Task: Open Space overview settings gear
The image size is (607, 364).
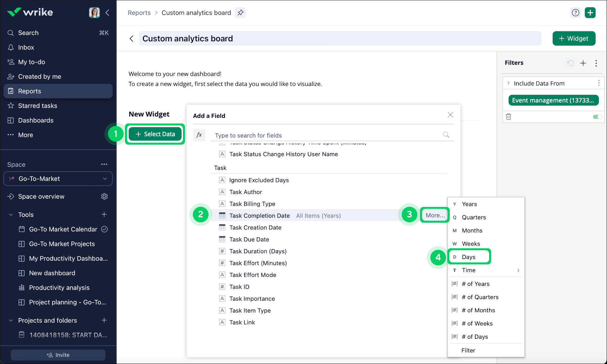Action: click(x=104, y=196)
